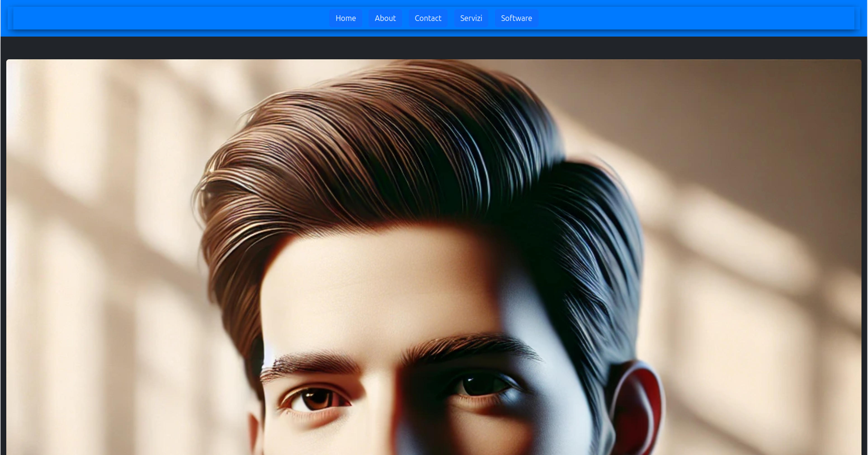Viewport: 868px width, 455px height.
Task: Open the Software nav button
Action: (x=516, y=18)
